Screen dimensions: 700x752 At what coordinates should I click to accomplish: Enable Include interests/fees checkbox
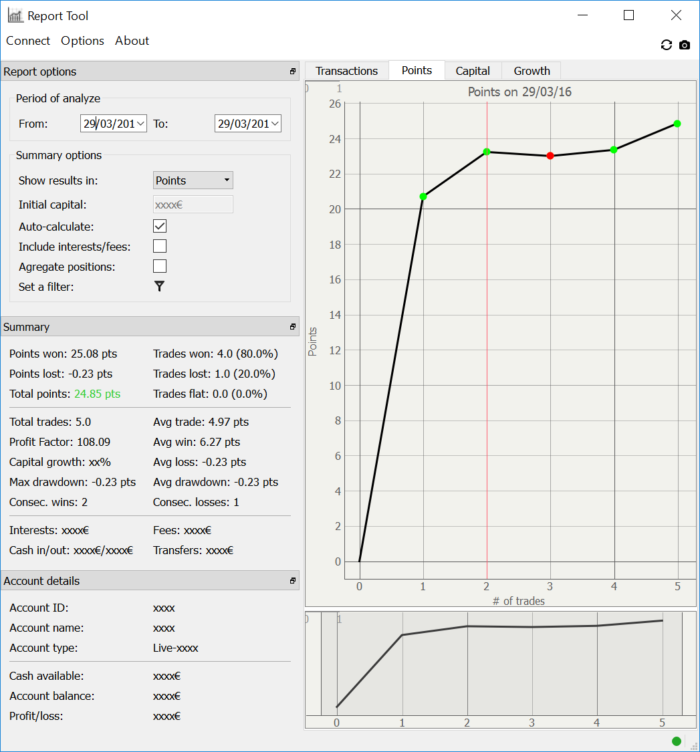160,246
